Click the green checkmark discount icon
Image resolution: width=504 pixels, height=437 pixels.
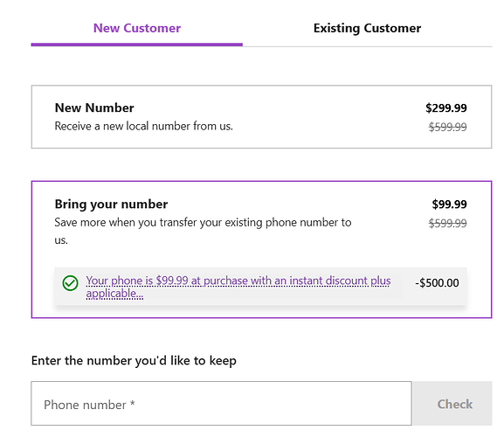pos(70,283)
